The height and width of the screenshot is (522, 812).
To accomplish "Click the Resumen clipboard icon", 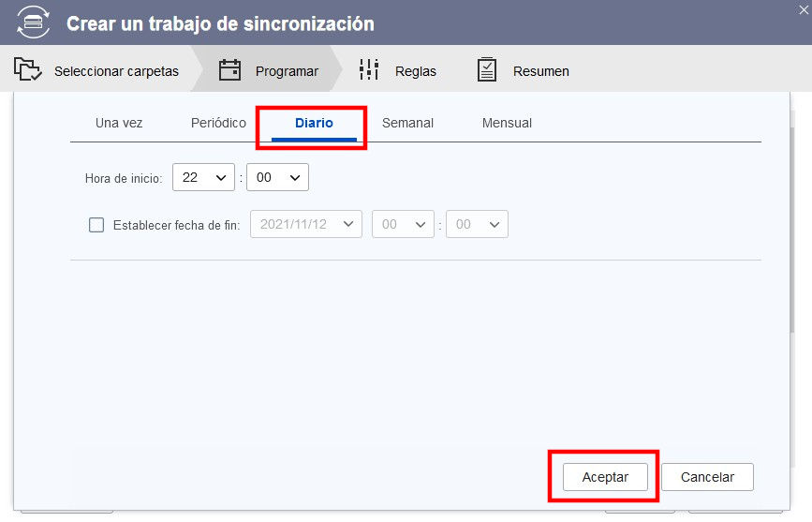I will click(x=487, y=70).
